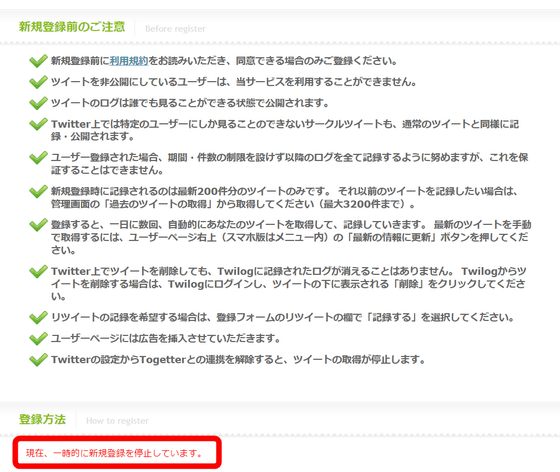The image size is (560, 472).
Task: Click checkmark beside Twitter上では特定のユーザー line
Action: coord(38,124)
